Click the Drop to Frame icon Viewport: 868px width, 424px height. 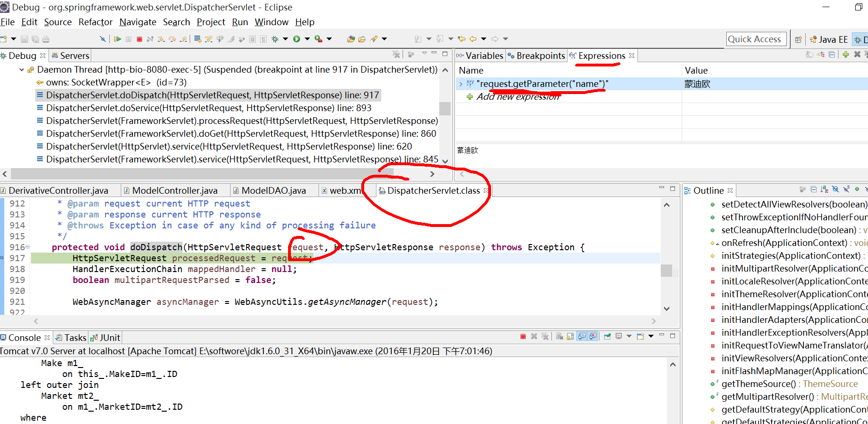(197, 39)
